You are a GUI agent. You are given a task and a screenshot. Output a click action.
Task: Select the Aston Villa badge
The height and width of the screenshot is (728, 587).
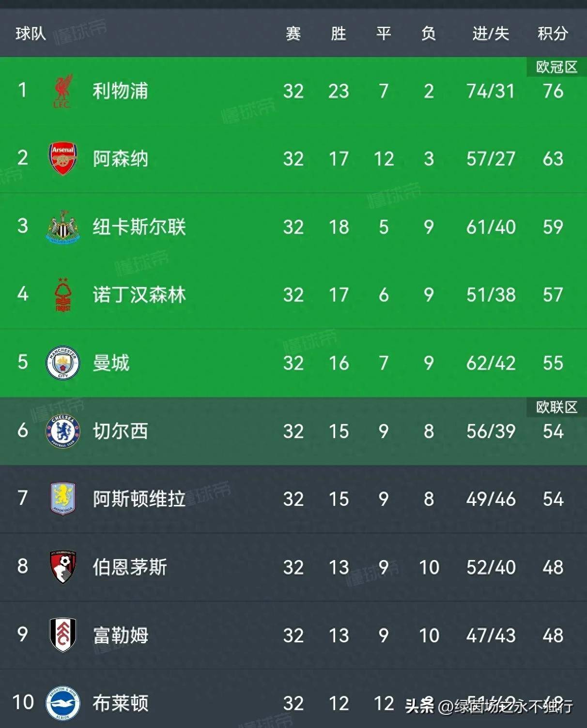click(63, 499)
